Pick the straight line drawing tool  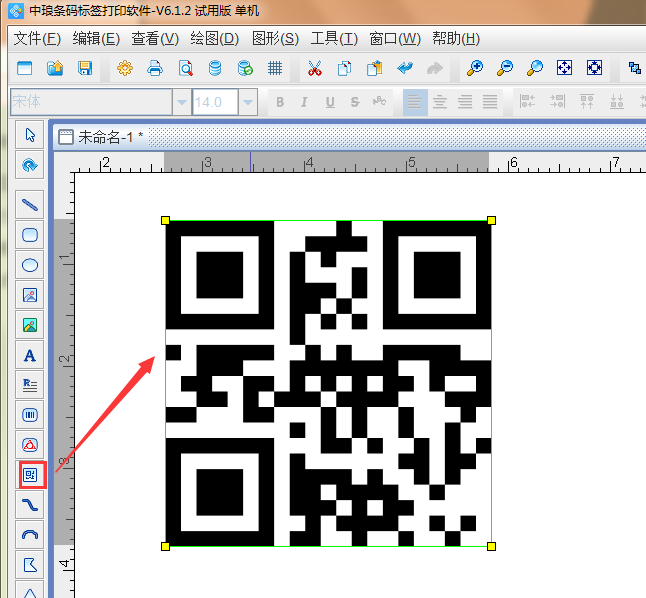point(30,205)
